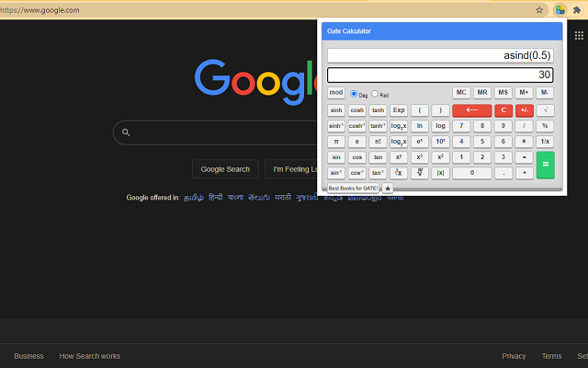Click the MR memory recall button
The height and width of the screenshot is (368, 588).
(482, 93)
